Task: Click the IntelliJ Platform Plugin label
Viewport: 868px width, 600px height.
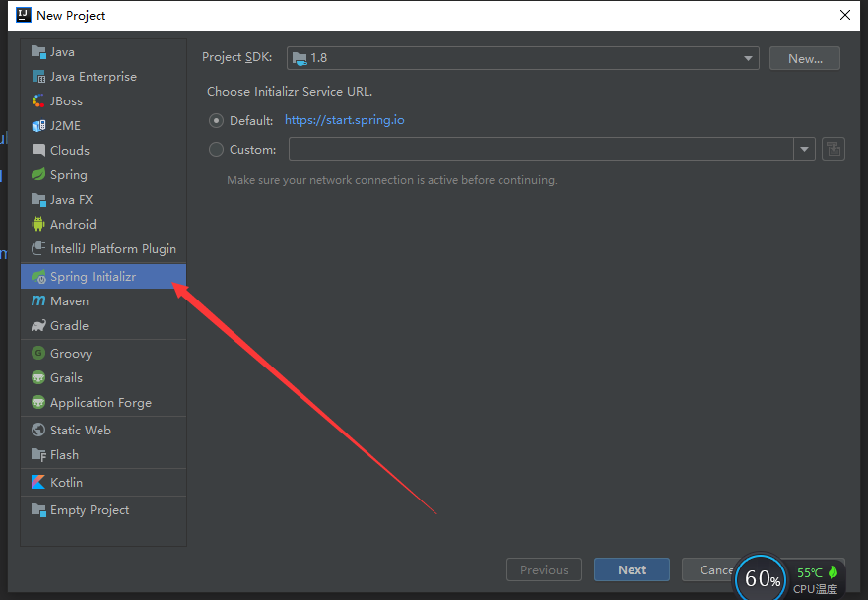Action: pos(113,249)
